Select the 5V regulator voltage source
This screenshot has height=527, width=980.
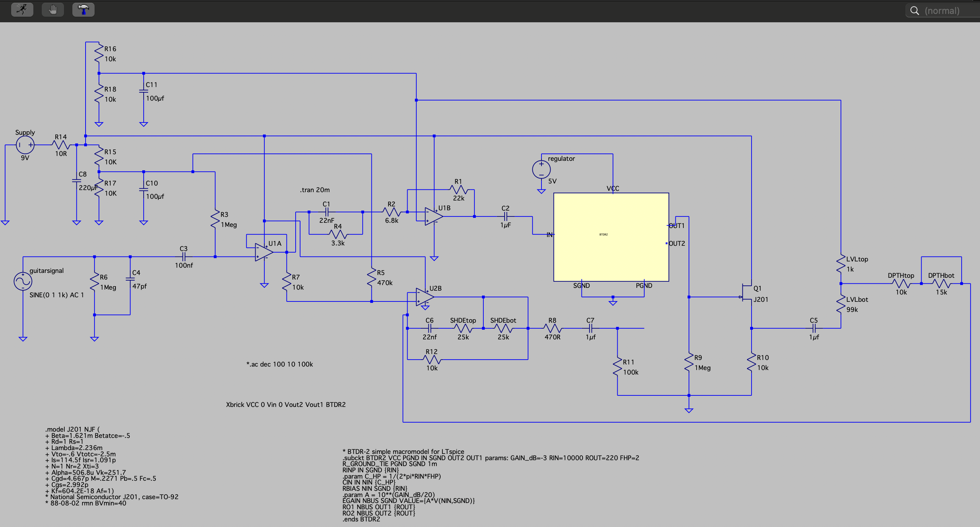tap(541, 170)
